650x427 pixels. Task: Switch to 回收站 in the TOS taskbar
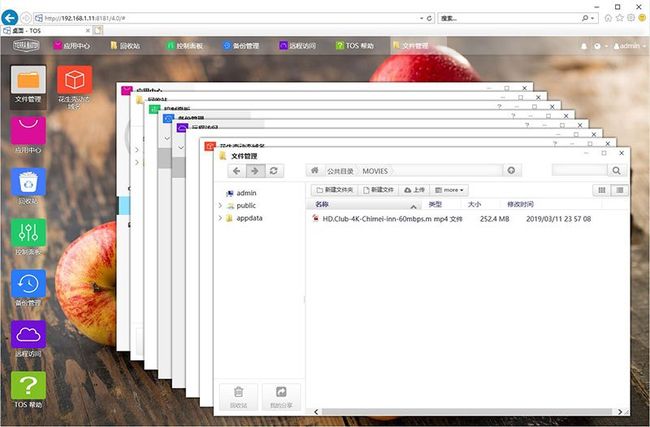(x=125, y=46)
